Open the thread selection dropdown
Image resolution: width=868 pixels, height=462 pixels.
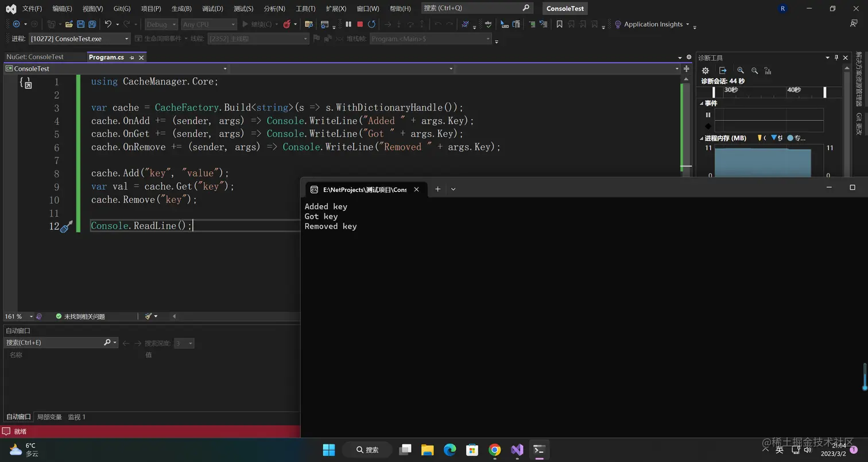(258, 38)
